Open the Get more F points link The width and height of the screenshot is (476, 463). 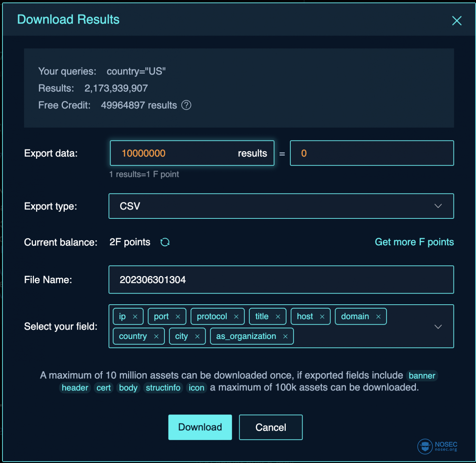[414, 242]
